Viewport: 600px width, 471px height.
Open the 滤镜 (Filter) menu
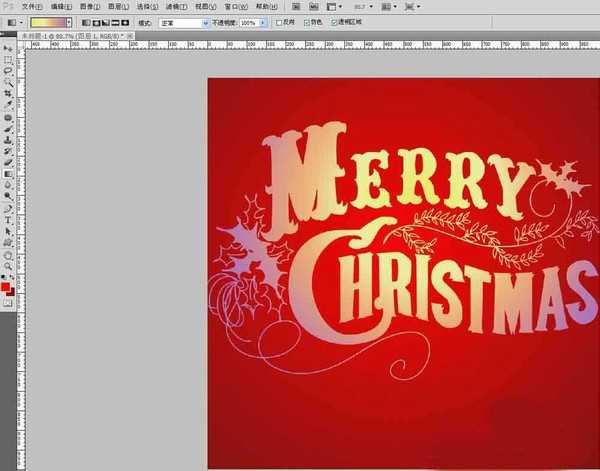click(176, 6)
